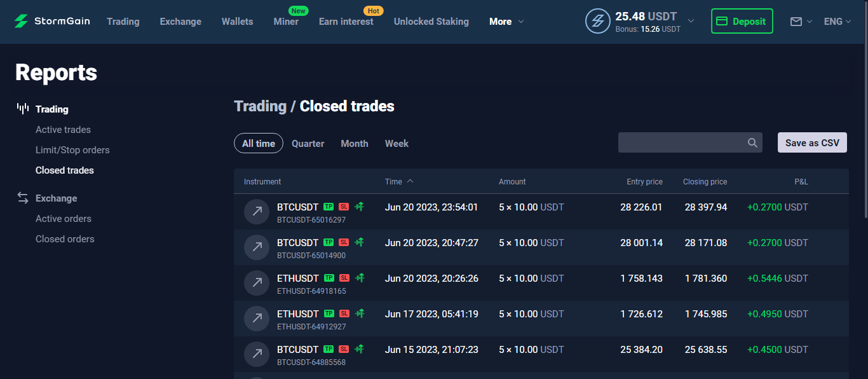
Task: Go to Unlocked Staking page
Action: coord(431,22)
